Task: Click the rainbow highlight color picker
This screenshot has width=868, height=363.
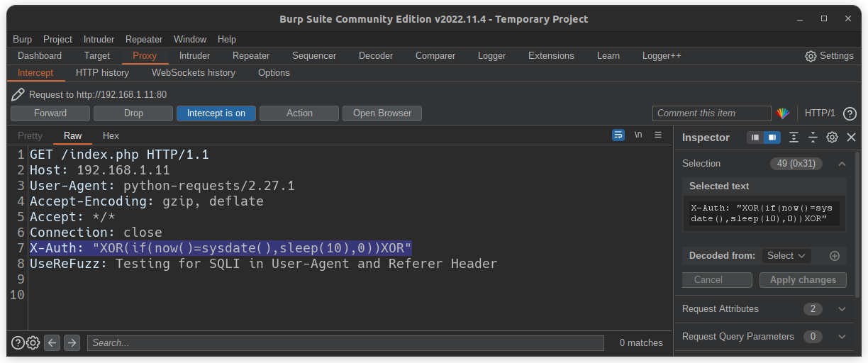Action: click(x=783, y=113)
